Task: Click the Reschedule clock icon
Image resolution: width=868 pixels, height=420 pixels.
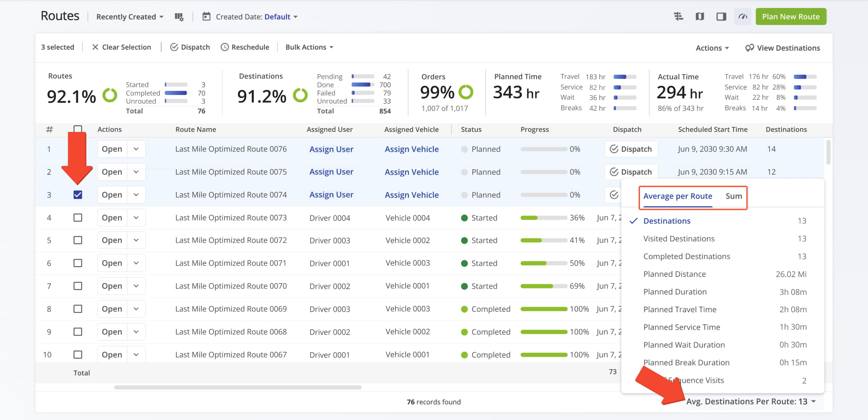Action: click(x=225, y=47)
